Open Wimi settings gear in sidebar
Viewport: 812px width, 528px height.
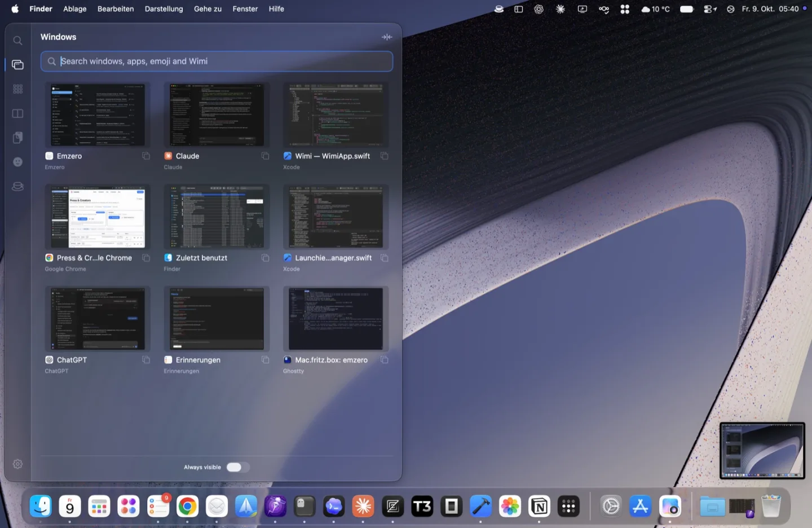click(x=17, y=464)
